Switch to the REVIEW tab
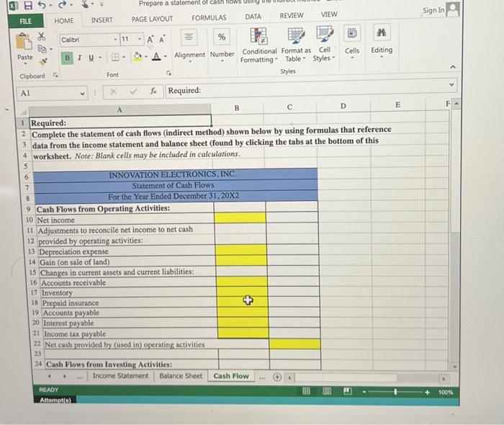 pyautogui.click(x=291, y=15)
